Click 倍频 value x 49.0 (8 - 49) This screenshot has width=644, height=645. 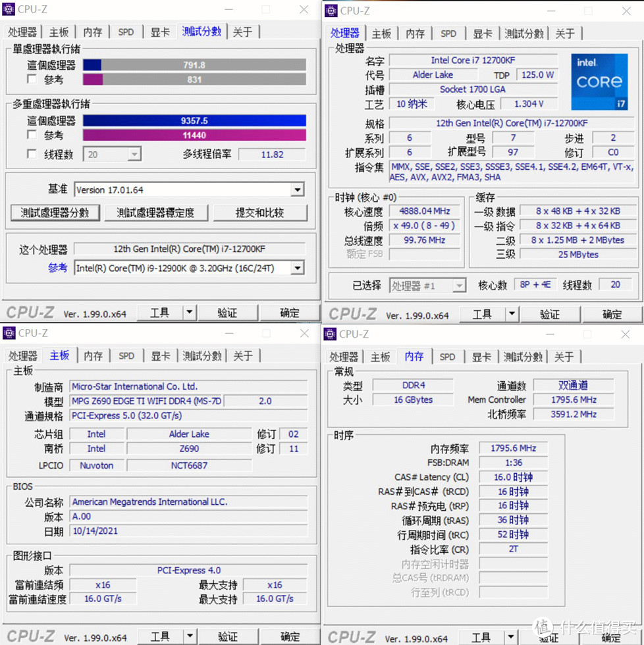(424, 225)
